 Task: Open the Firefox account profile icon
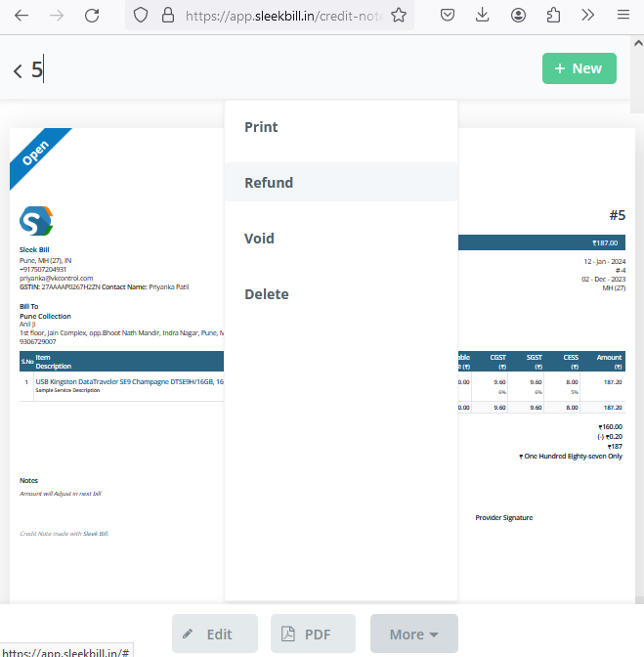(518, 16)
